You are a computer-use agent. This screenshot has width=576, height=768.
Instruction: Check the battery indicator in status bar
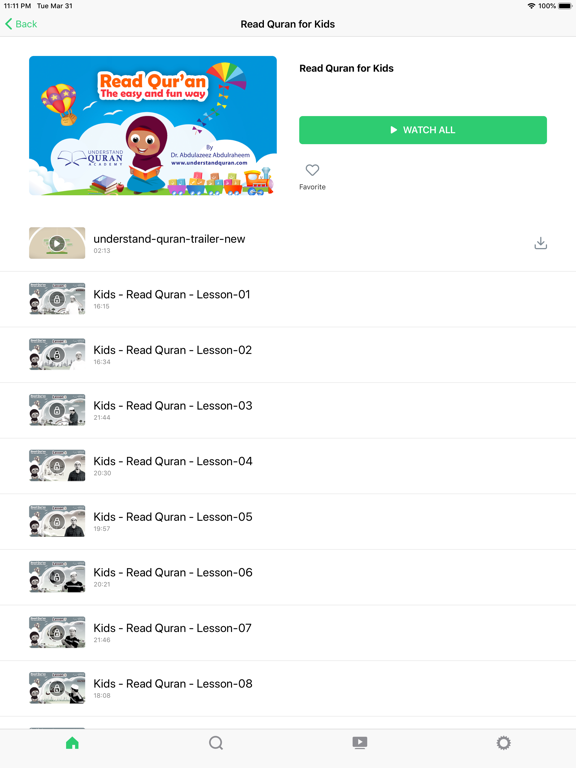point(565,6)
